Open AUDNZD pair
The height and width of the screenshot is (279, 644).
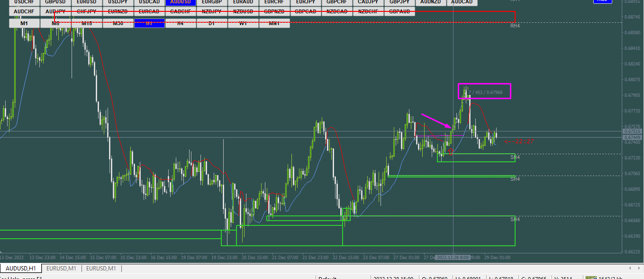(x=431, y=2)
